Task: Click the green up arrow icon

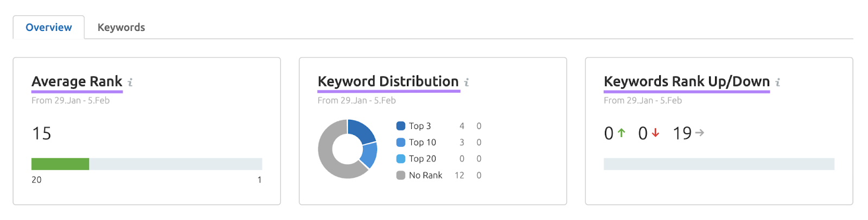Action: (x=622, y=133)
